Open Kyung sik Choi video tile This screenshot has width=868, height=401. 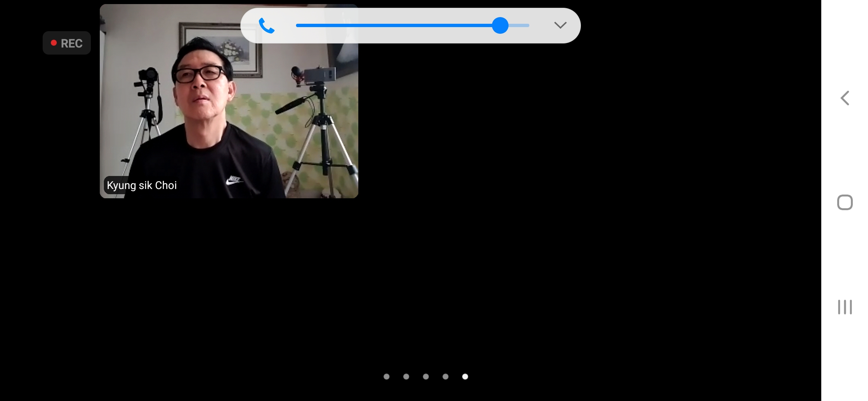pos(229,101)
